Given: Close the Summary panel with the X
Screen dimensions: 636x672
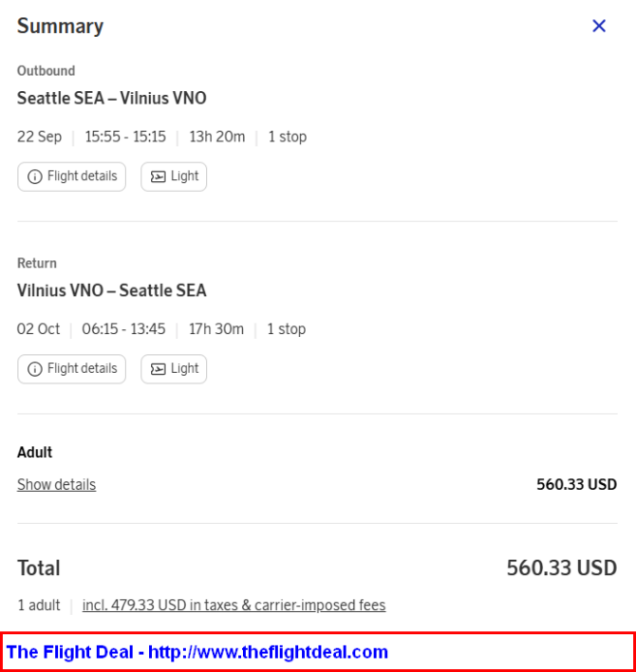Looking at the screenshot, I should (x=599, y=27).
